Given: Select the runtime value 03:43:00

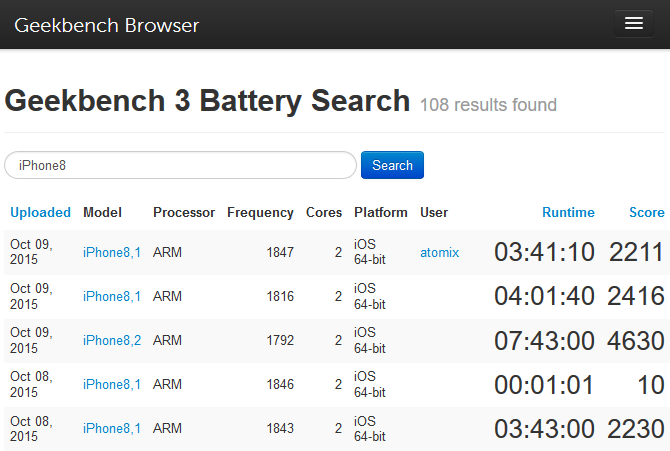Looking at the screenshot, I should (544, 429).
